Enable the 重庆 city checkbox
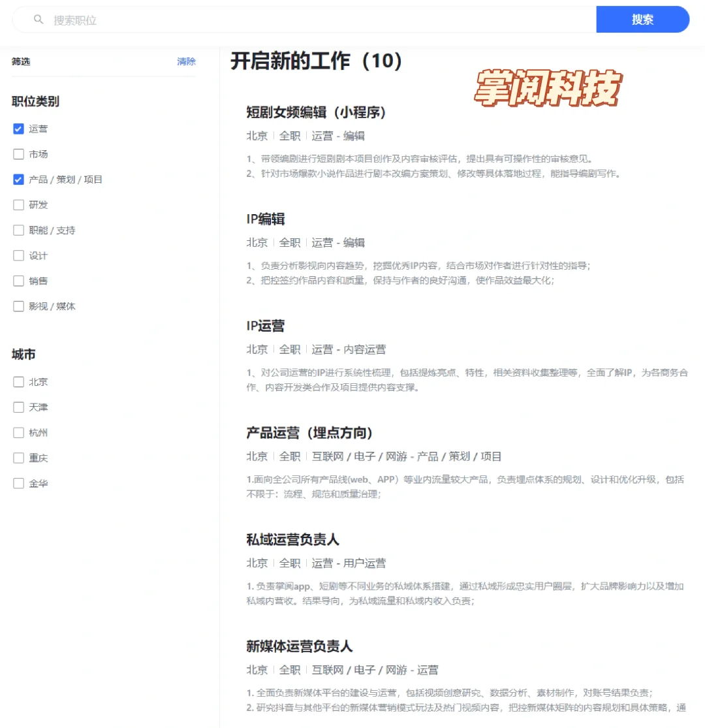 (18, 458)
